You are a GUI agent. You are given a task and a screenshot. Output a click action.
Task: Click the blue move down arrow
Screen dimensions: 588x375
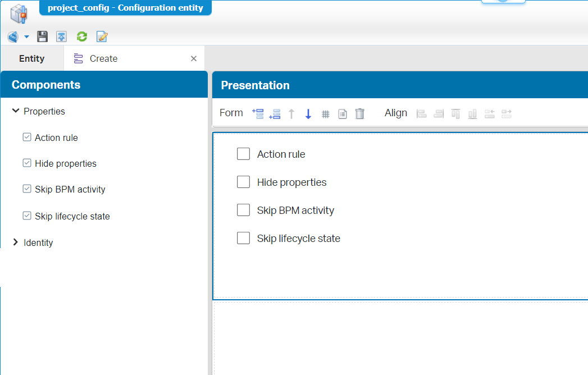pyautogui.click(x=308, y=114)
